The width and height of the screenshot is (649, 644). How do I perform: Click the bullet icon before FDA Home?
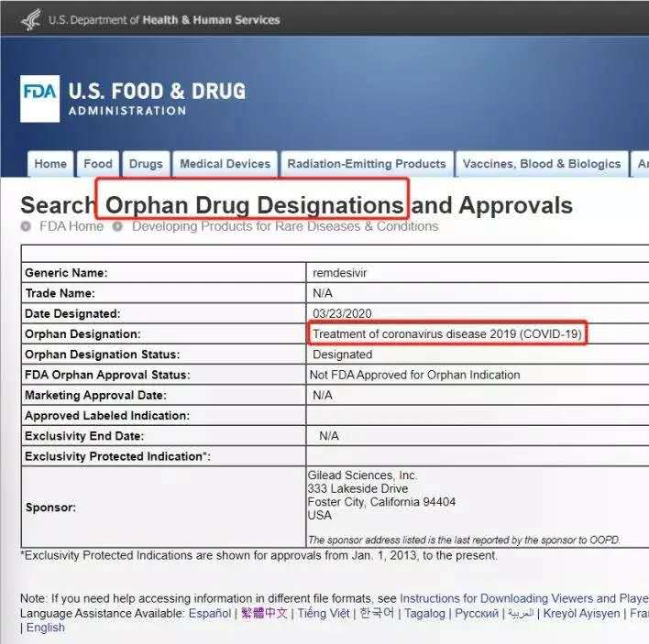pos(27,226)
